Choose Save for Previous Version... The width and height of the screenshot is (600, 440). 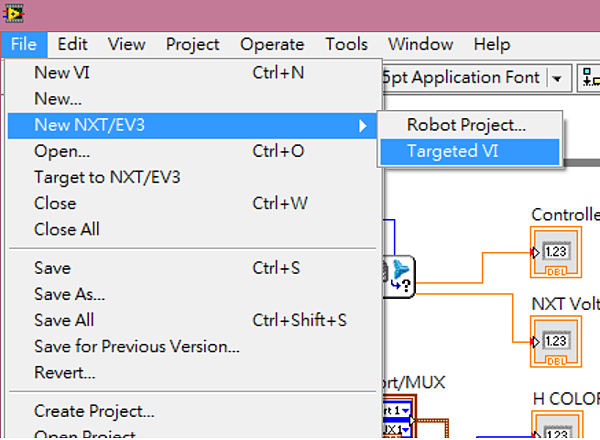[x=192, y=346]
